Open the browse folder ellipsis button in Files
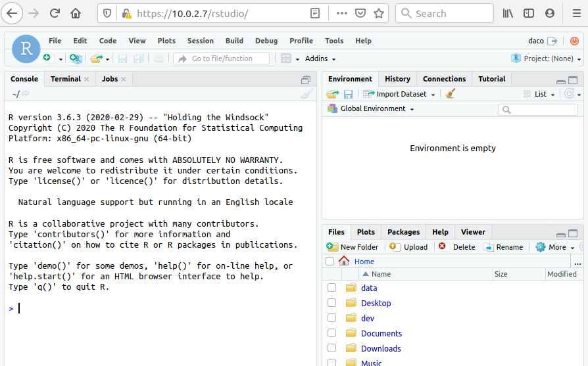The width and height of the screenshot is (588, 366). click(577, 262)
